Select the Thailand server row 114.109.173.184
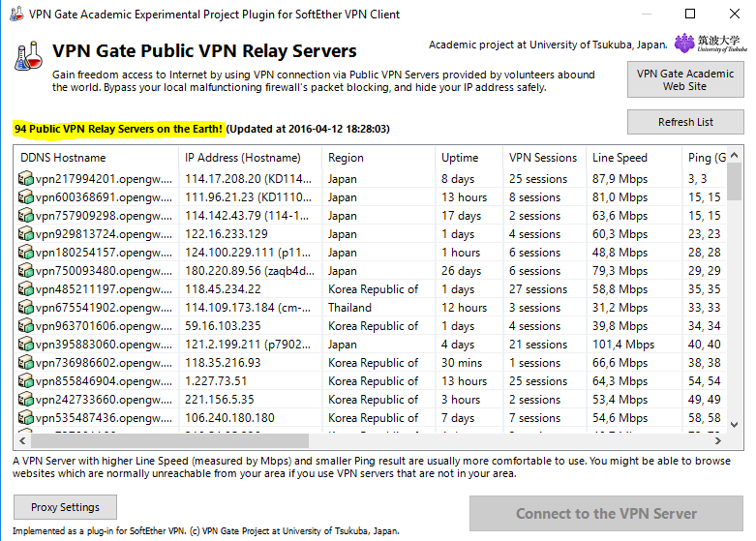The image size is (756, 541). coord(371,308)
